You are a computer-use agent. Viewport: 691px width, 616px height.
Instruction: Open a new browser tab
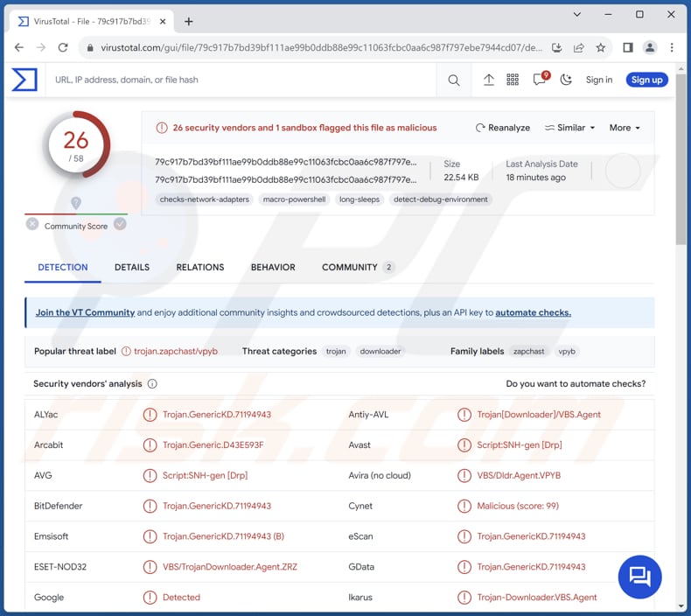click(x=189, y=21)
